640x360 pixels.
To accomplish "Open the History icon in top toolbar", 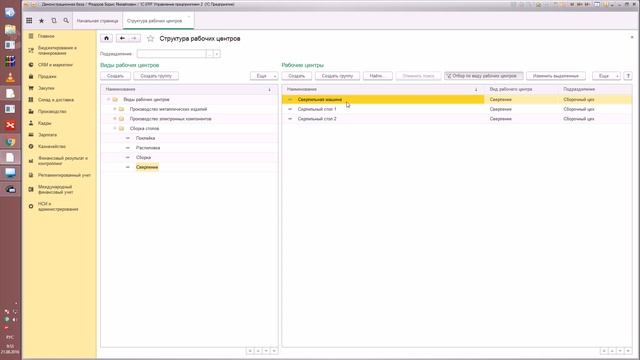I will 53,20.
